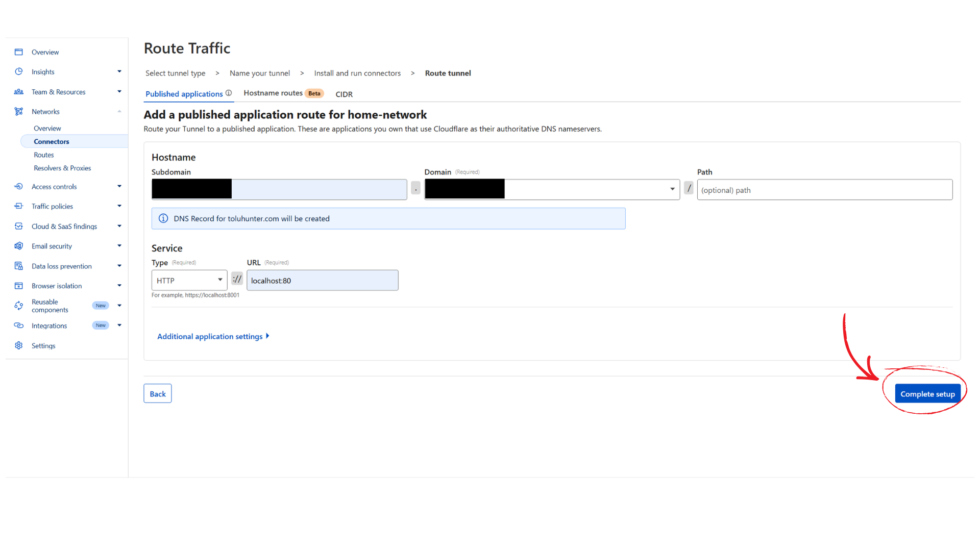Image resolution: width=980 pixels, height=551 pixels.
Task: Click the Team & Resources people icon
Action: 19,92
